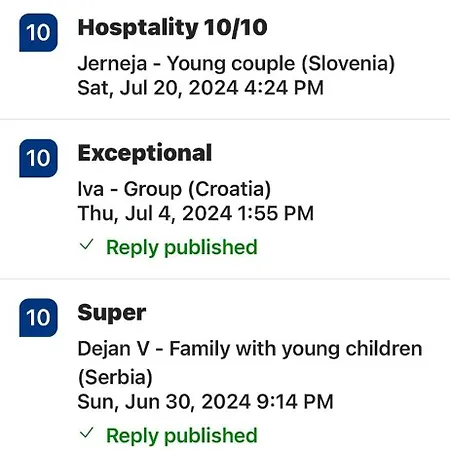
Task: Click the score 10 badge for Dejan V's review
Action: [38, 318]
